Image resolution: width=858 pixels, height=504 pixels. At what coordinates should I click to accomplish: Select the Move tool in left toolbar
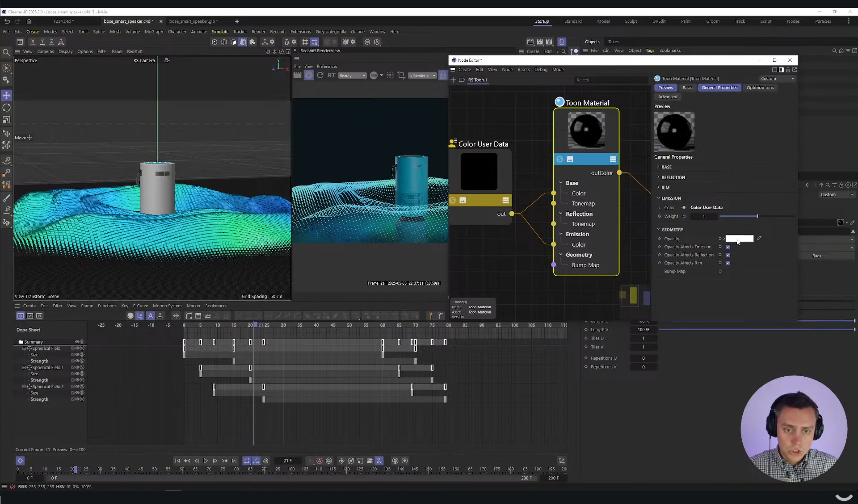[6, 96]
